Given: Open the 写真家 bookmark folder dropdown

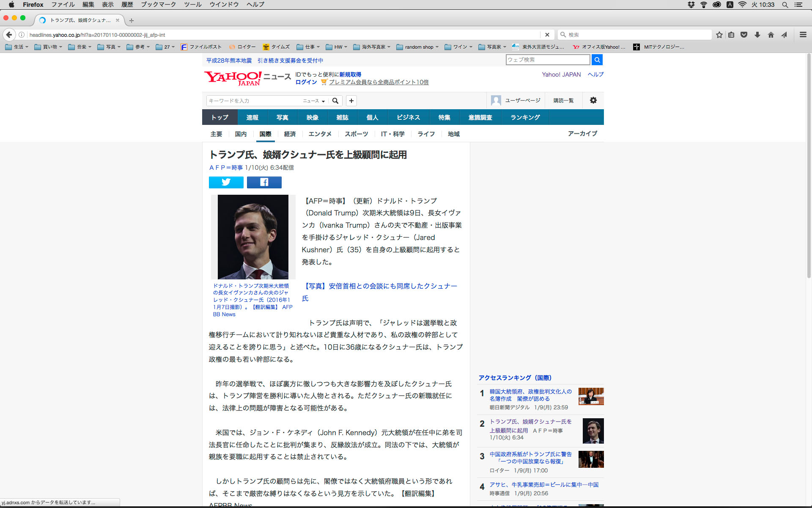Looking at the screenshot, I should pyautogui.click(x=493, y=47).
